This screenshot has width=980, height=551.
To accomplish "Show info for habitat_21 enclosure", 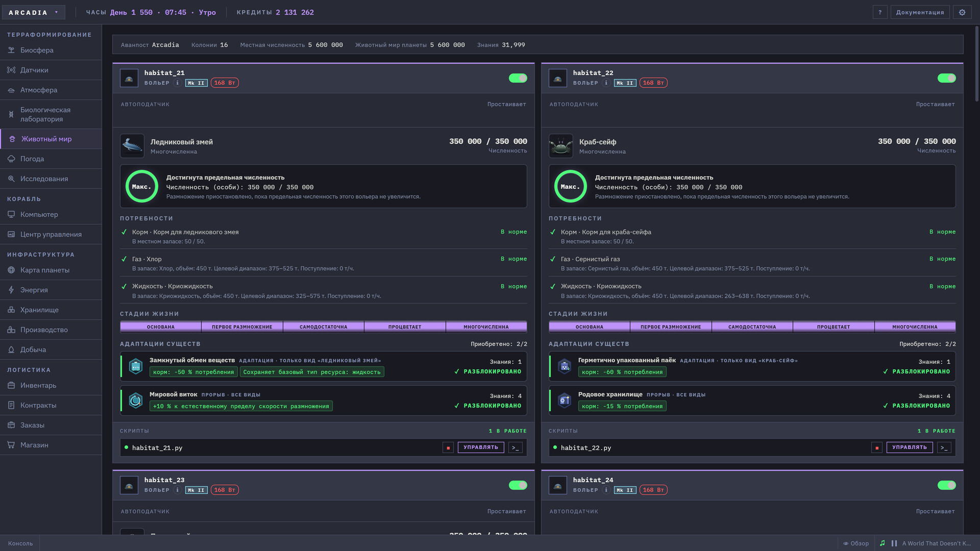I will [x=177, y=83].
